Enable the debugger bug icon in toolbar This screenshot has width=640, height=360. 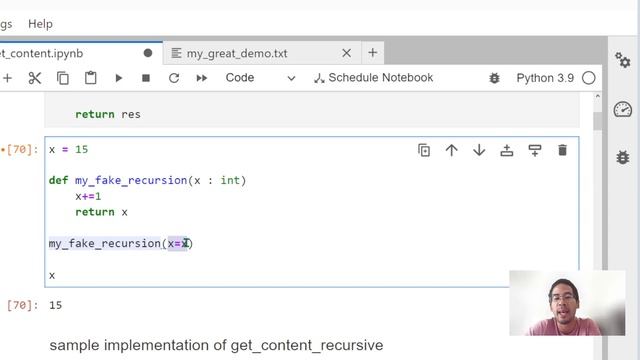click(x=494, y=78)
